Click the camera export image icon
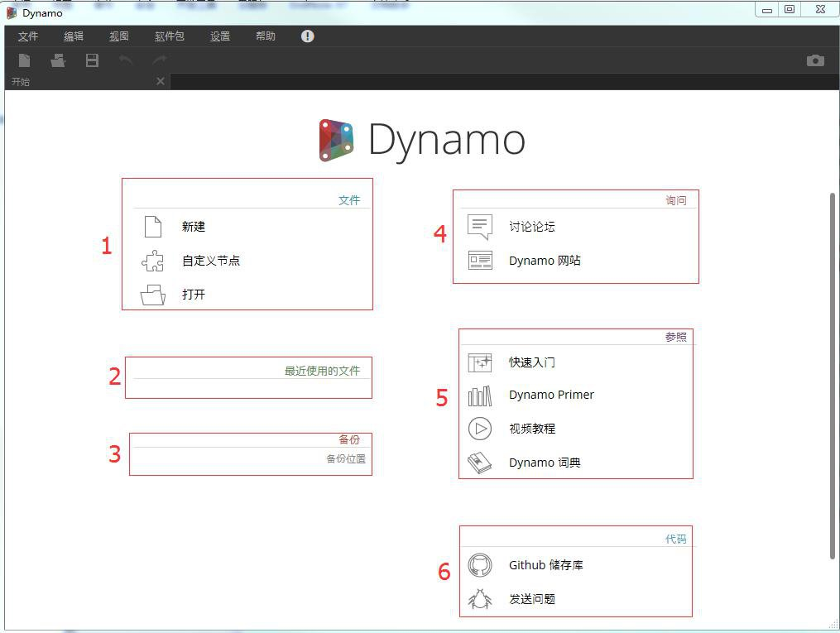 [x=815, y=60]
